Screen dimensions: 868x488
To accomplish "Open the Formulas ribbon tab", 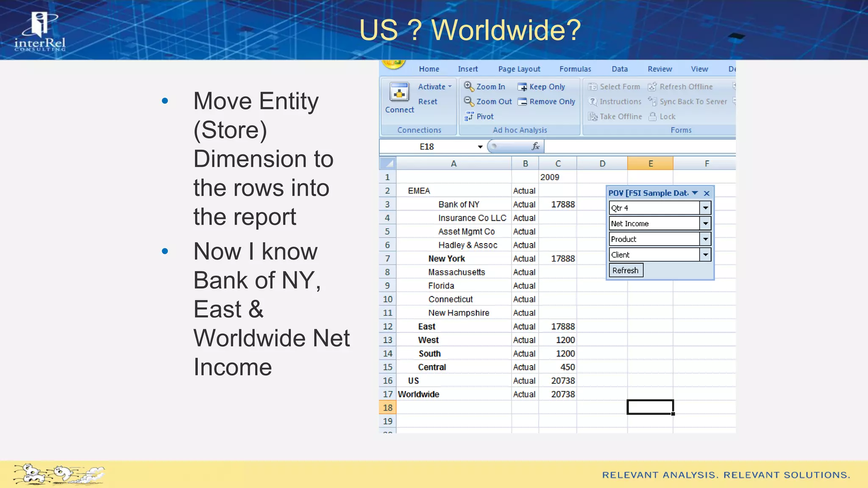I will tap(575, 69).
